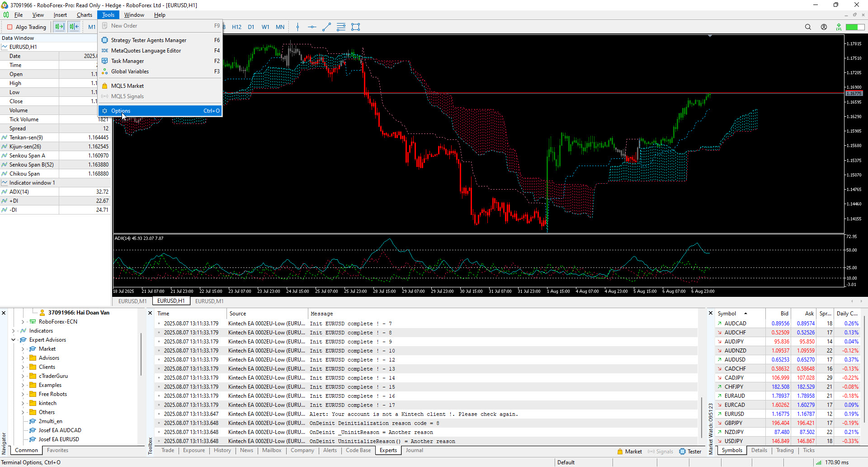
Task: Switch chart to D1 timeframe
Action: tap(251, 27)
